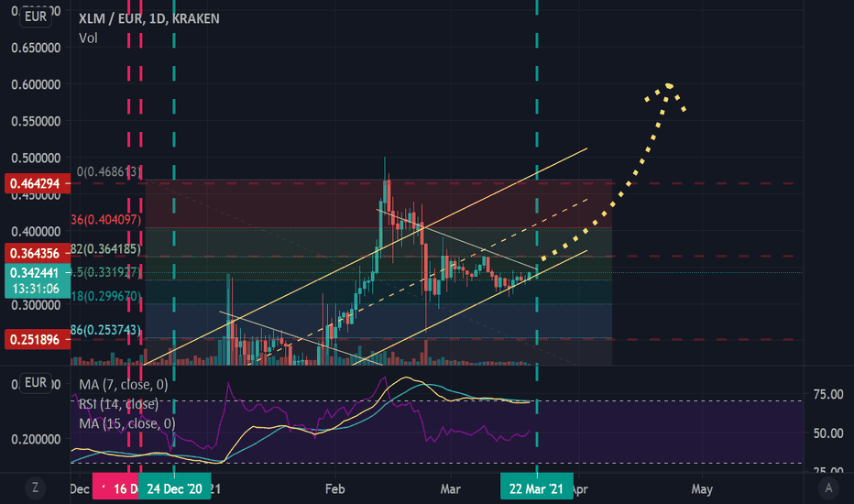This screenshot has width=854, height=504.
Task: Select the MA (15, close, 0) indicator legend
Action: pos(126,423)
